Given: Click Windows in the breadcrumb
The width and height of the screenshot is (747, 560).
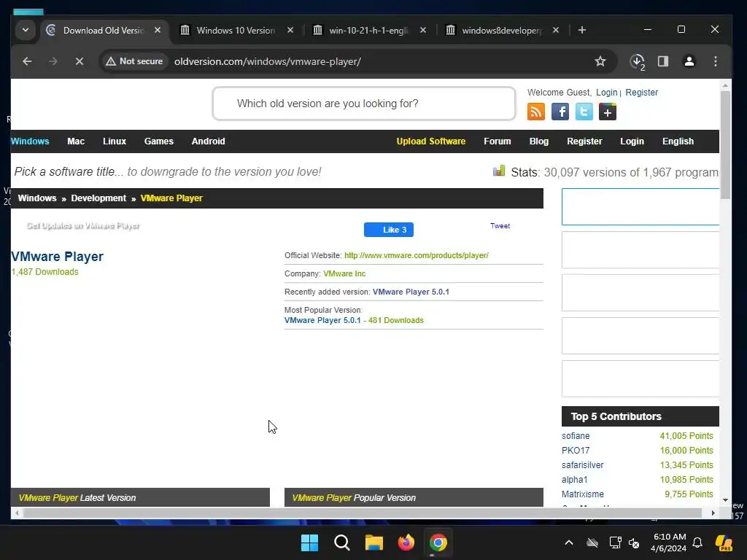Looking at the screenshot, I should [x=37, y=198].
